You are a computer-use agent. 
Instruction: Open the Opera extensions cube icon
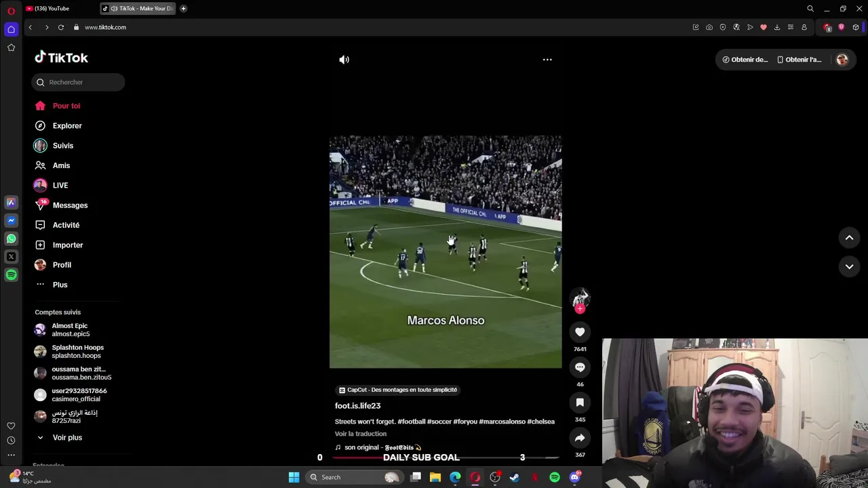[x=856, y=27]
